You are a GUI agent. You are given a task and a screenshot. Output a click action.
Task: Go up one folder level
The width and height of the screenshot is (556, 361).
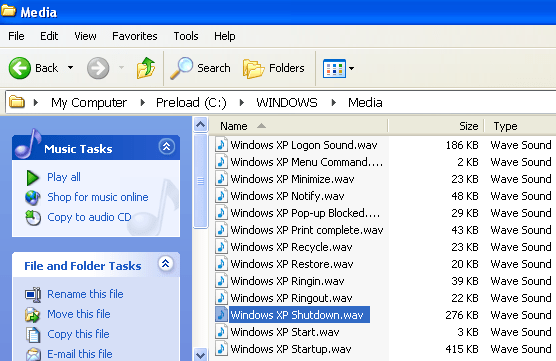coord(146,68)
